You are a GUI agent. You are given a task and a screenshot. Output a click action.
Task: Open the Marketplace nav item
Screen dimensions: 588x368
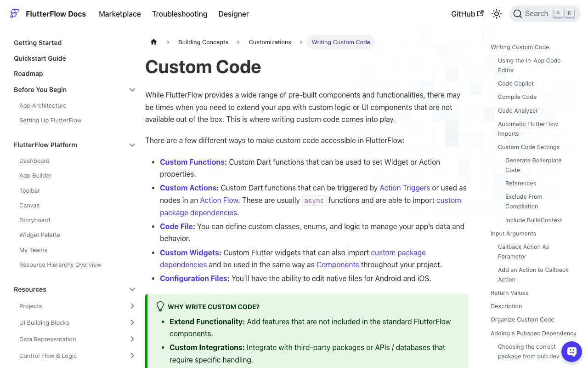coord(120,14)
